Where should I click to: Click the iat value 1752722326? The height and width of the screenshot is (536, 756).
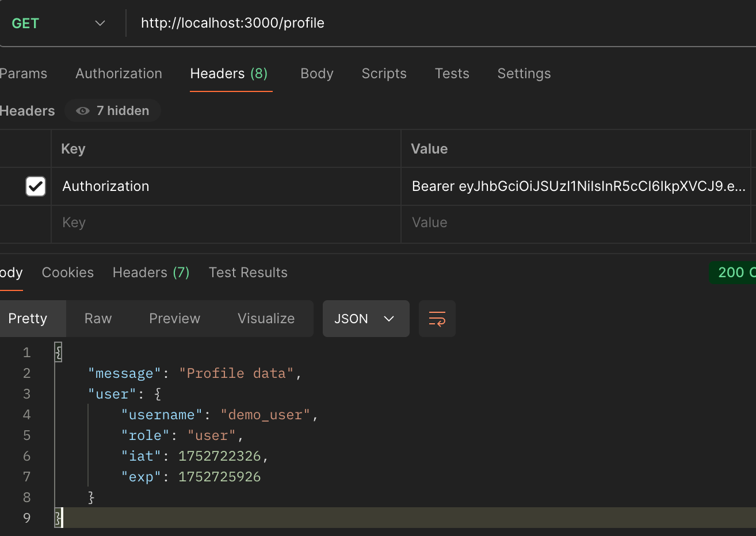point(220,456)
